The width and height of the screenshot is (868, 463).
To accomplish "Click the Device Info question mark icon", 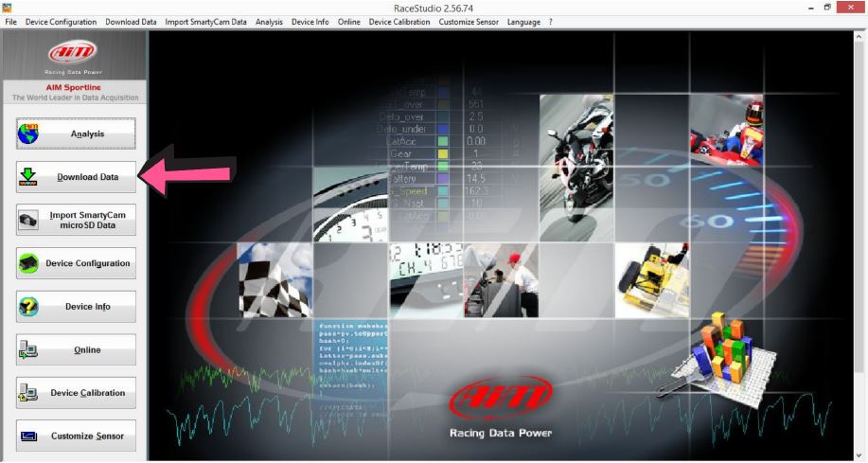I will pyautogui.click(x=28, y=306).
